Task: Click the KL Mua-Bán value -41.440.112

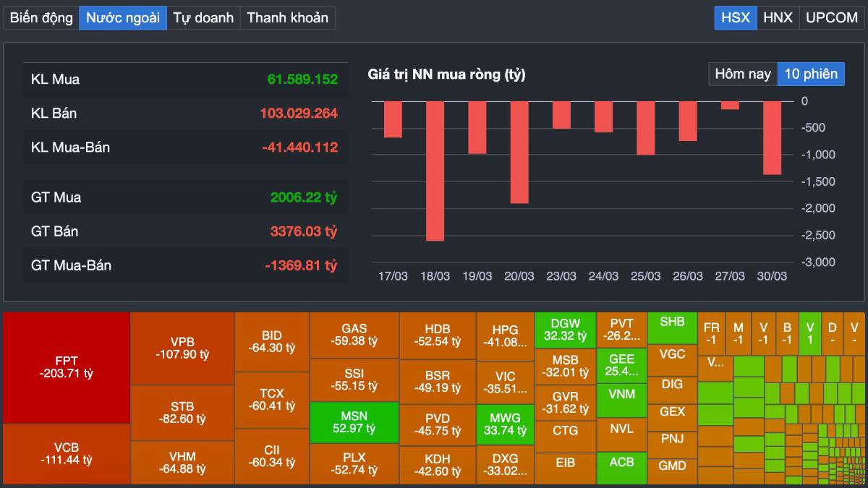Action: pyautogui.click(x=299, y=147)
